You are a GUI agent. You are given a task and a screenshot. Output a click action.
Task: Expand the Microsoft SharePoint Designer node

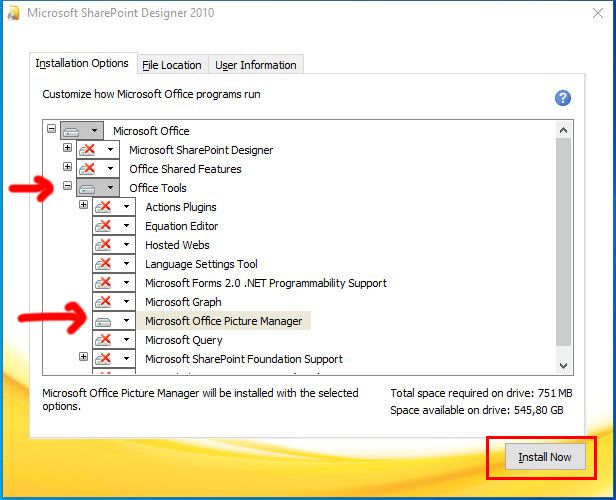pyautogui.click(x=68, y=148)
